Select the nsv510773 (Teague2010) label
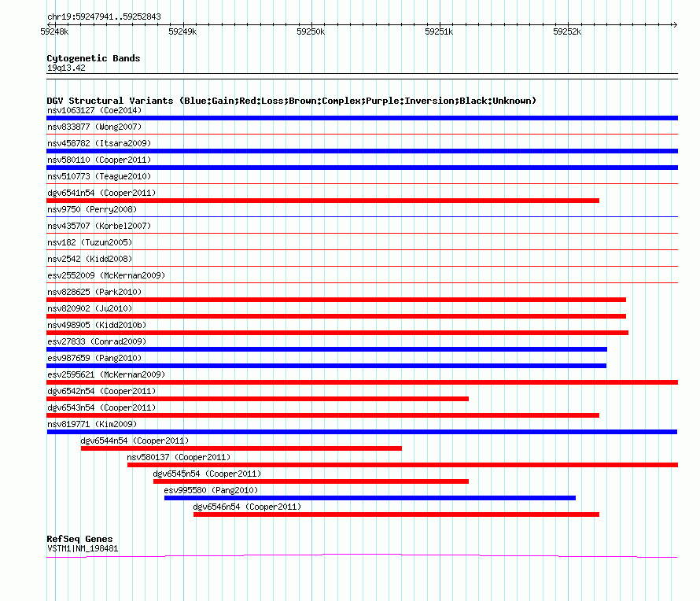Image resolution: width=700 pixels, height=601 pixels. 99,176
